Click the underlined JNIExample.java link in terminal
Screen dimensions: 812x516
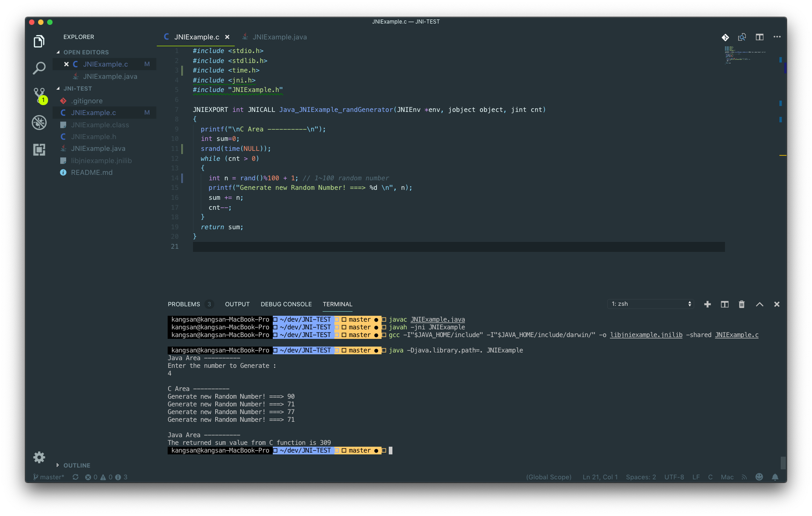[438, 319]
